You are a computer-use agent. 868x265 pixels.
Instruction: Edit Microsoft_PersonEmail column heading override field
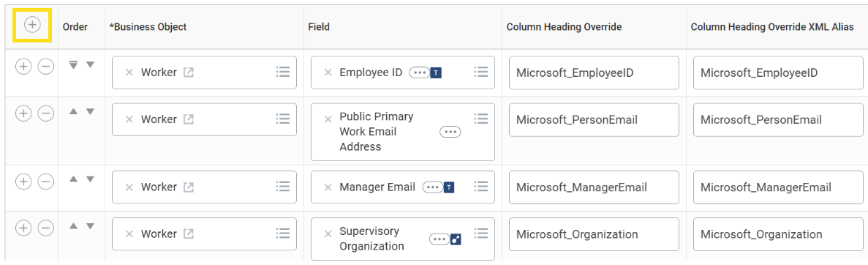click(x=594, y=119)
